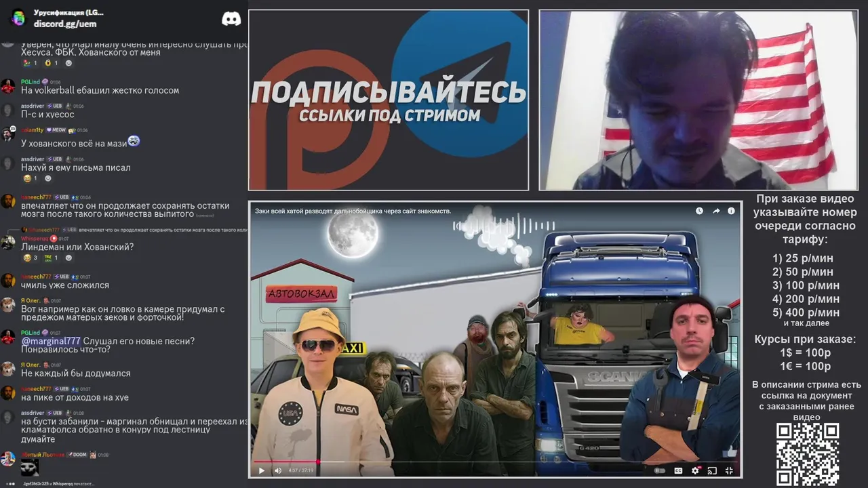Open the video info icon at the top right
This screenshot has height=488, width=868.
click(731, 211)
